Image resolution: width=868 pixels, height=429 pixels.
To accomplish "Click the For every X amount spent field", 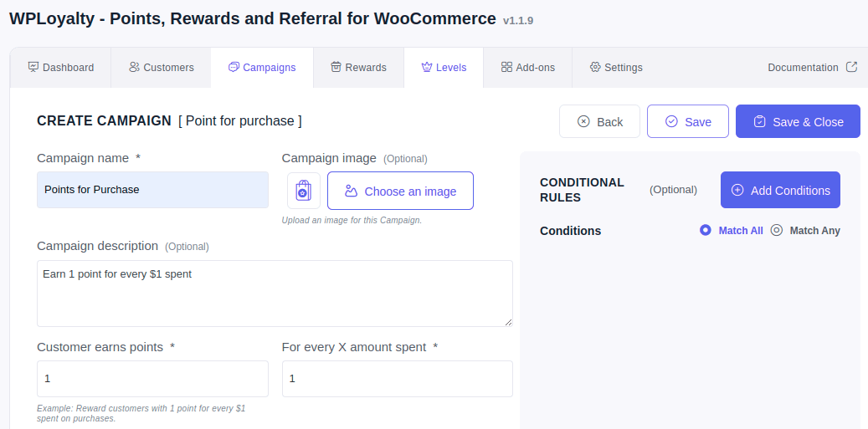I will pyautogui.click(x=398, y=379).
